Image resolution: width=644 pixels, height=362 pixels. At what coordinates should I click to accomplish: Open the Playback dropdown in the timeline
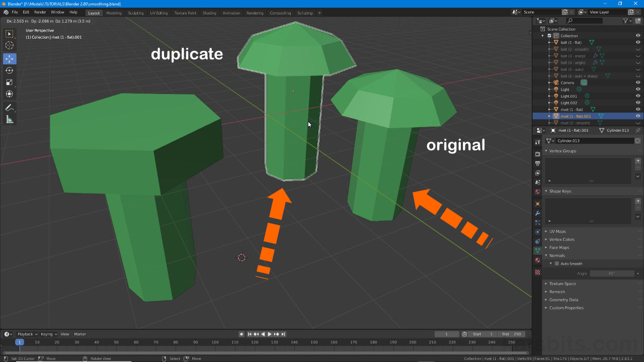click(27, 334)
